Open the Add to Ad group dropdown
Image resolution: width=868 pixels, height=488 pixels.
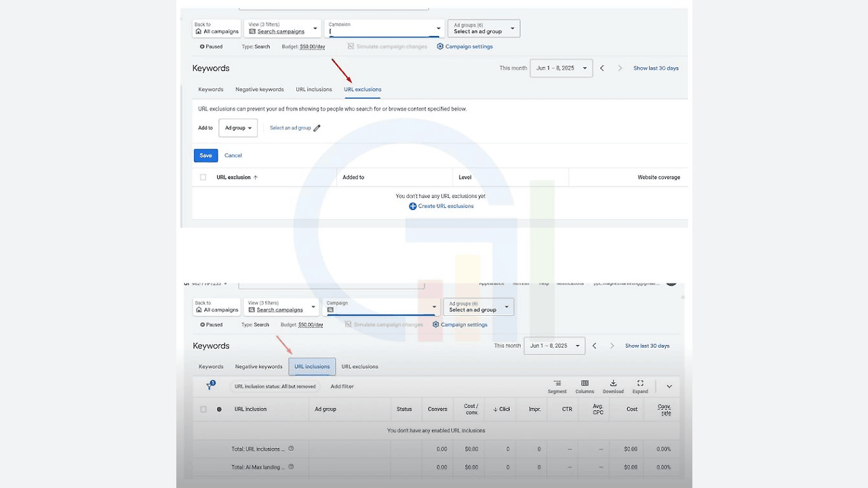pos(238,128)
